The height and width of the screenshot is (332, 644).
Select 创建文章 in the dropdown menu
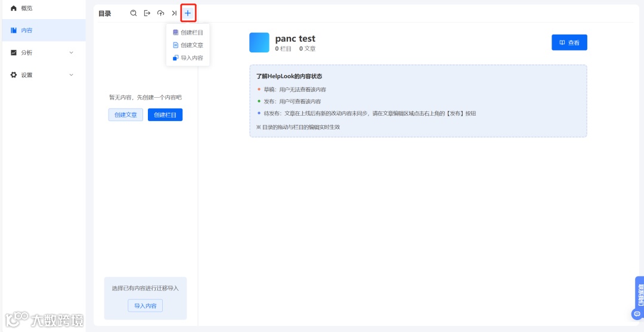coord(188,45)
